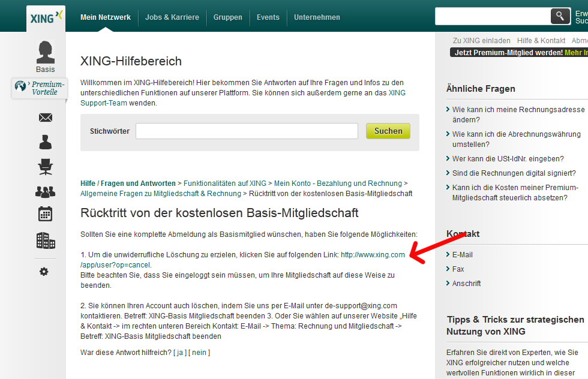Open contacts person icon in sidebar
The width and height of the screenshot is (588, 379).
[46, 142]
